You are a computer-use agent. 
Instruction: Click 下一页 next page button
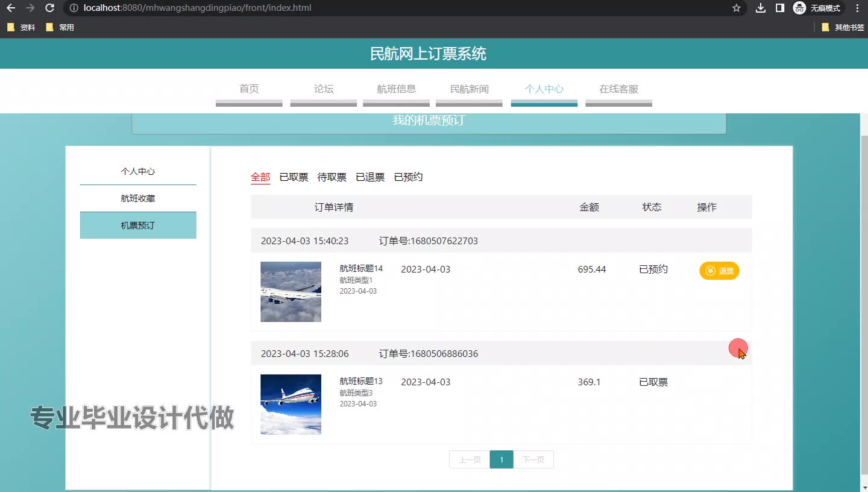pyautogui.click(x=533, y=459)
